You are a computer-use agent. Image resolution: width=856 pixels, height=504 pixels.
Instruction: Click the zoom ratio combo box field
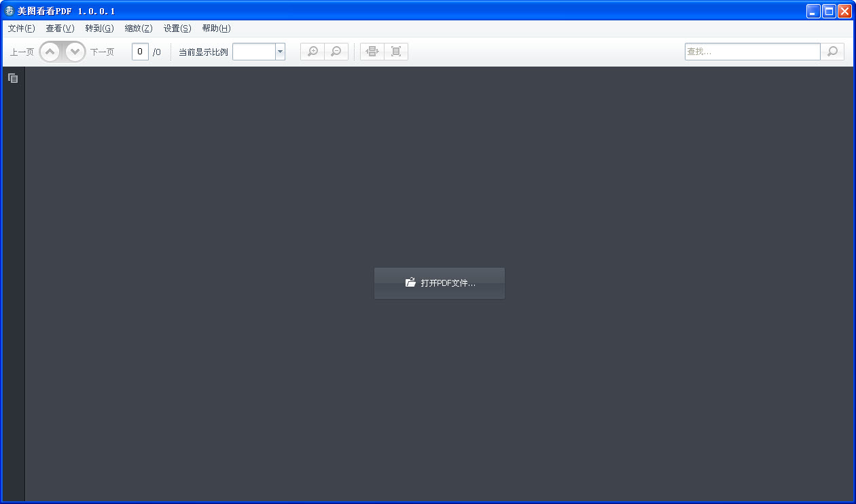[x=254, y=52]
